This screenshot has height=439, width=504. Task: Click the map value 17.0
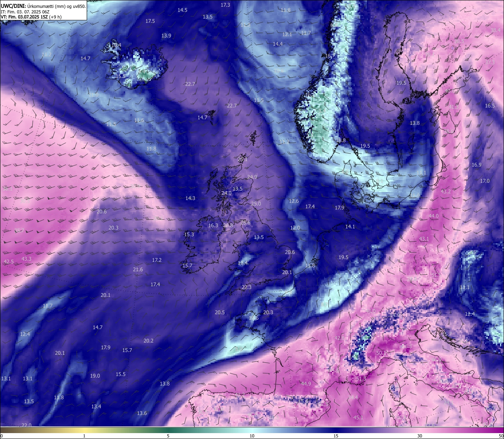(x=485, y=181)
